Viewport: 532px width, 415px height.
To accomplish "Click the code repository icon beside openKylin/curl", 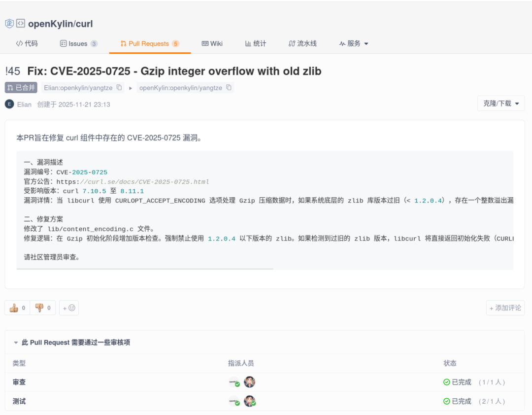I will coord(21,23).
